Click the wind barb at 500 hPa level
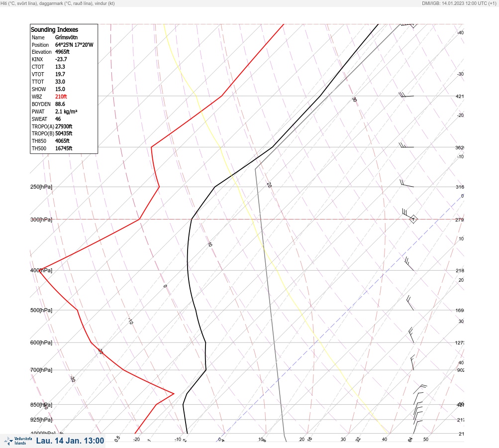 410,303
